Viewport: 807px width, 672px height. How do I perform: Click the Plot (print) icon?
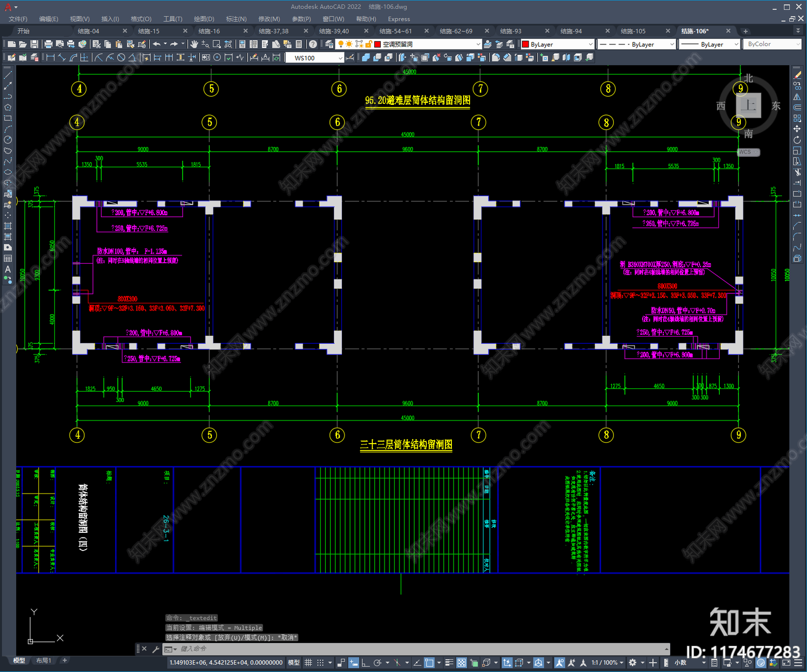(48, 44)
